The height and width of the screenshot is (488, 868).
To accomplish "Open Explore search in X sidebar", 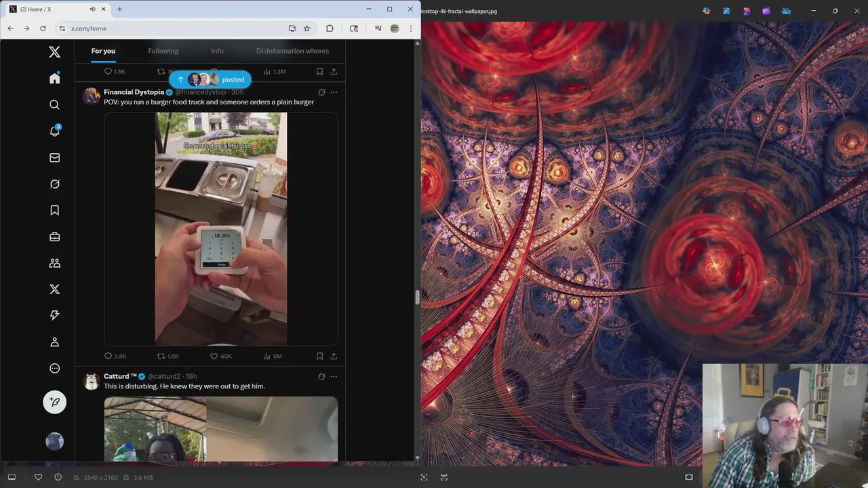I will (x=55, y=105).
